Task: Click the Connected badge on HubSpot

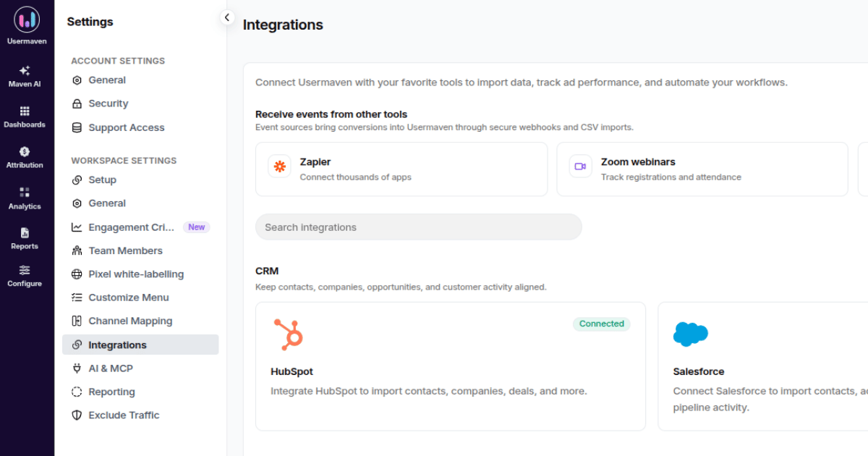Action: 602,324
